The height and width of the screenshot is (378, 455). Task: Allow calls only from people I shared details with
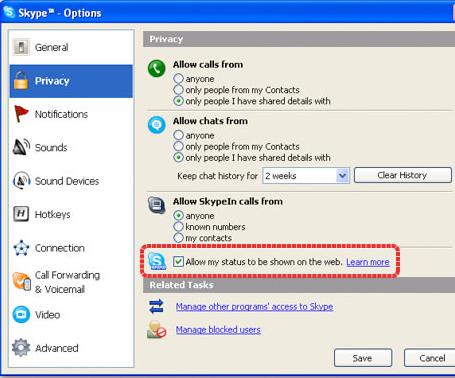(x=178, y=101)
